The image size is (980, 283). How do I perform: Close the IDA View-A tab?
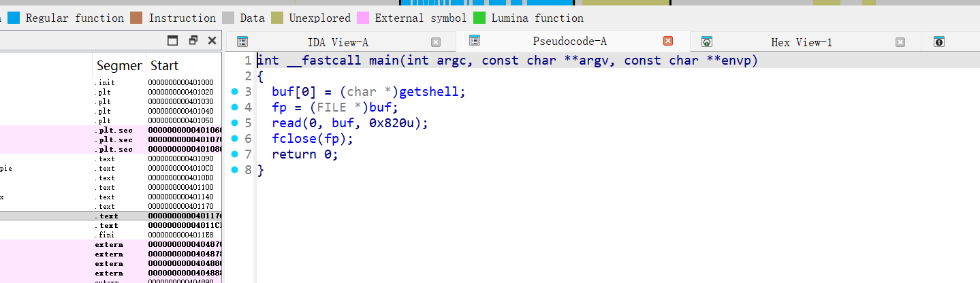pyautogui.click(x=436, y=42)
